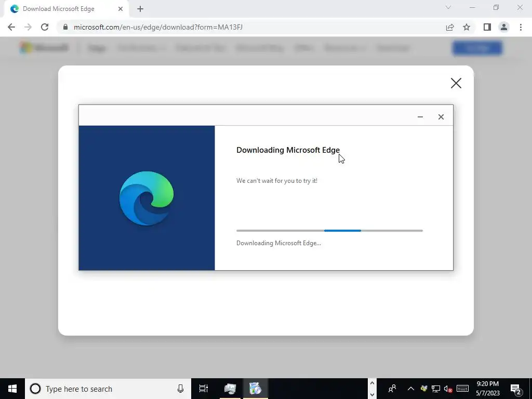Screen dimensions: 532x399
Task: Open the installer app on taskbar
Action: click(256, 389)
